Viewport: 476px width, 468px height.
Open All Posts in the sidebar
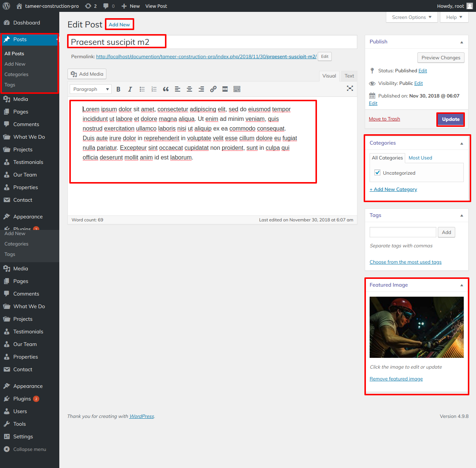pyautogui.click(x=14, y=53)
